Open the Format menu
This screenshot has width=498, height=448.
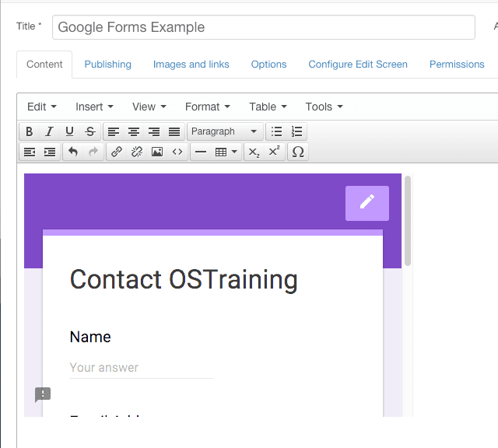(208, 107)
